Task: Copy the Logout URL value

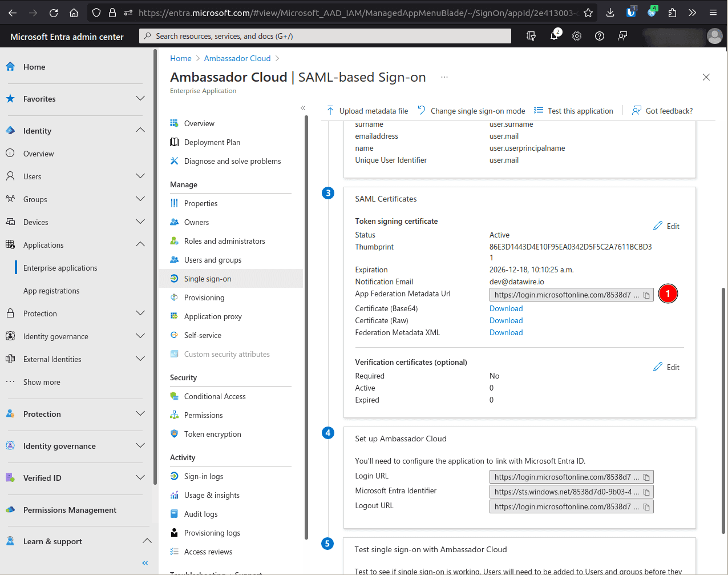Action: coord(646,507)
